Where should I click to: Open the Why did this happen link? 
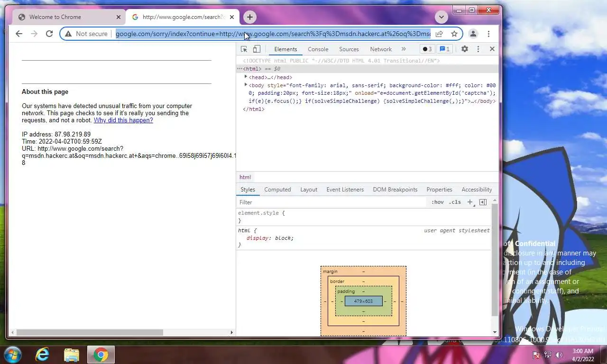click(123, 120)
